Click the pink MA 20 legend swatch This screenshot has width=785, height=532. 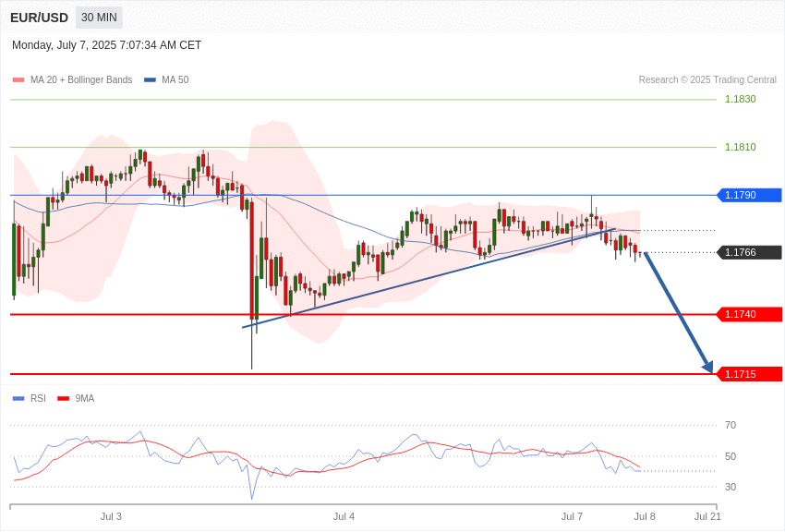click(x=18, y=80)
